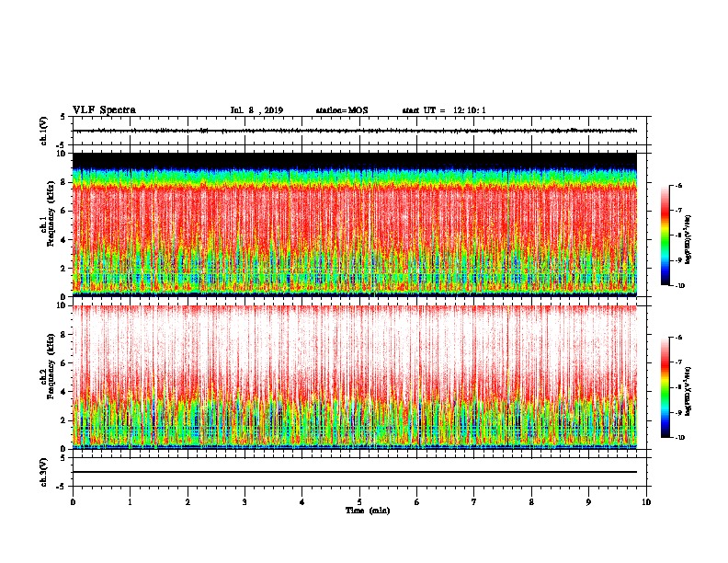Click the "7" tick on the time axis

474,502
